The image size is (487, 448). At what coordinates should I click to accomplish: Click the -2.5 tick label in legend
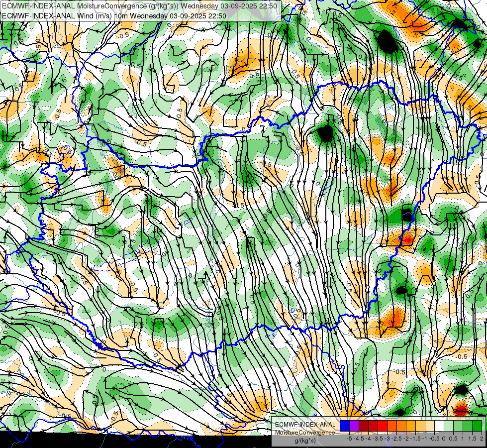(x=397, y=439)
